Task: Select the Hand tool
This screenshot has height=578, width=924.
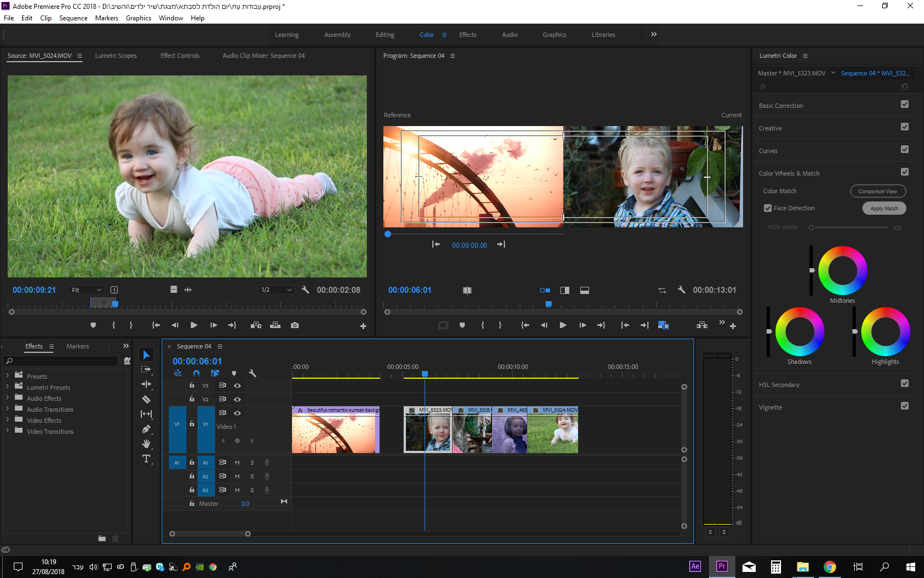Action: 146,444
